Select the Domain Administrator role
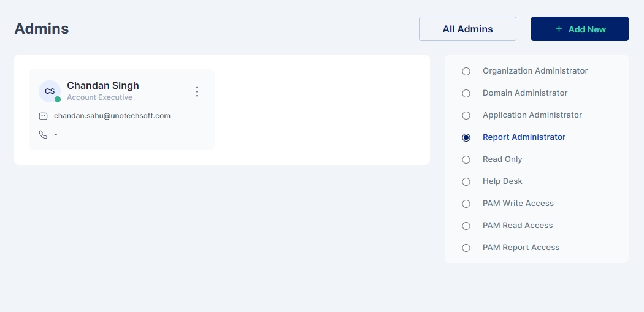The width and height of the screenshot is (644, 312). click(x=466, y=93)
